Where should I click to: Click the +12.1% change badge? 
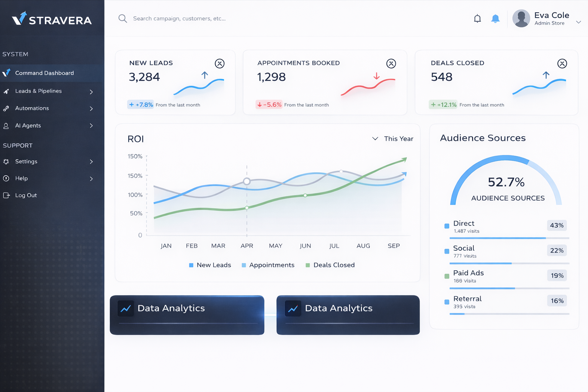[443, 105]
